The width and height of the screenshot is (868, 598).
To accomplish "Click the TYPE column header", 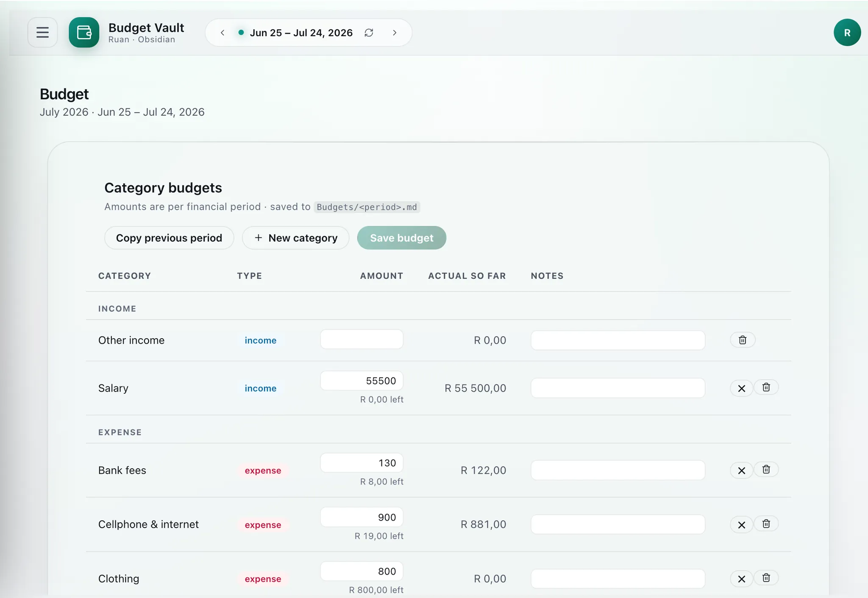I will pos(250,276).
